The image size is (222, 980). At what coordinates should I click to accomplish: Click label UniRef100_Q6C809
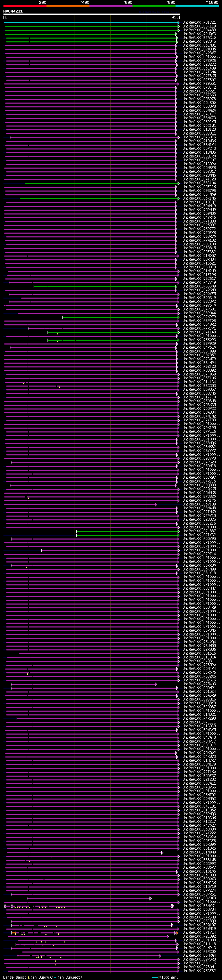(199, 921)
